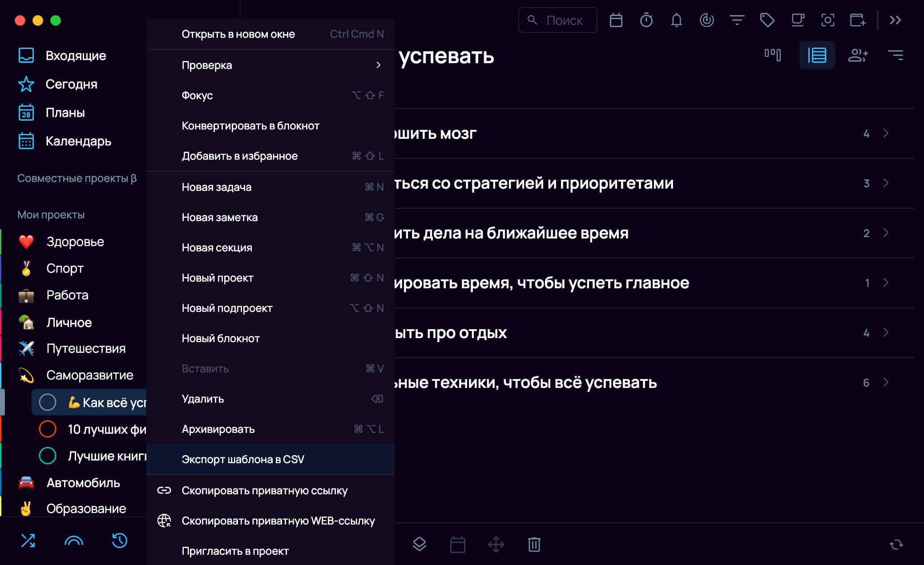This screenshot has height=565, width=924.
Task: Expand the section with 6 tasks
Action: coord(885,383)
